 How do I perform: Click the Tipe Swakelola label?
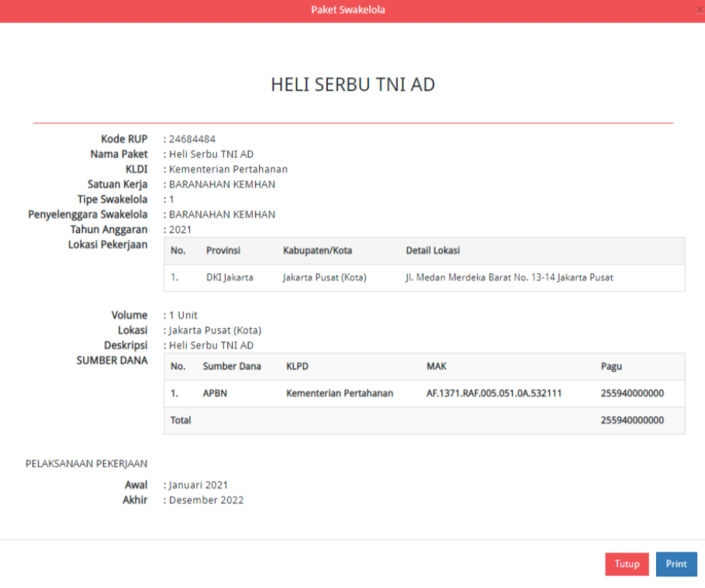click(112, 199)
